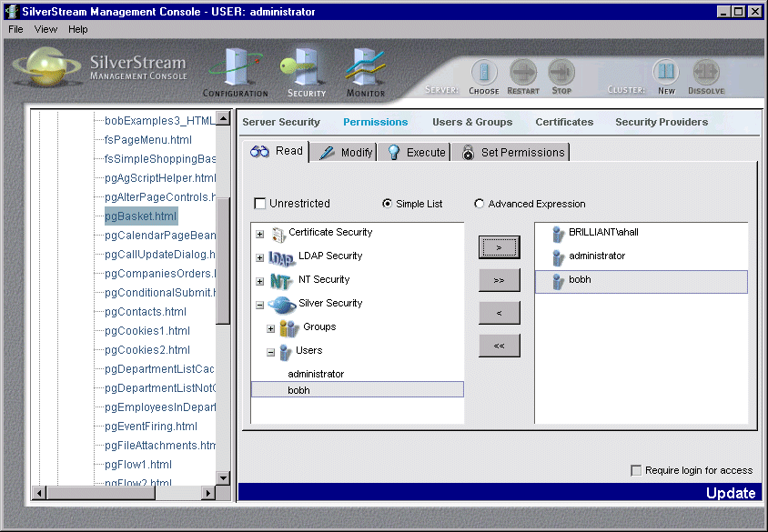Select pgCookies1.html in the file tree
Image resolution: width=768 pixels, height=532 pixels.
click(x=147, y=331)
